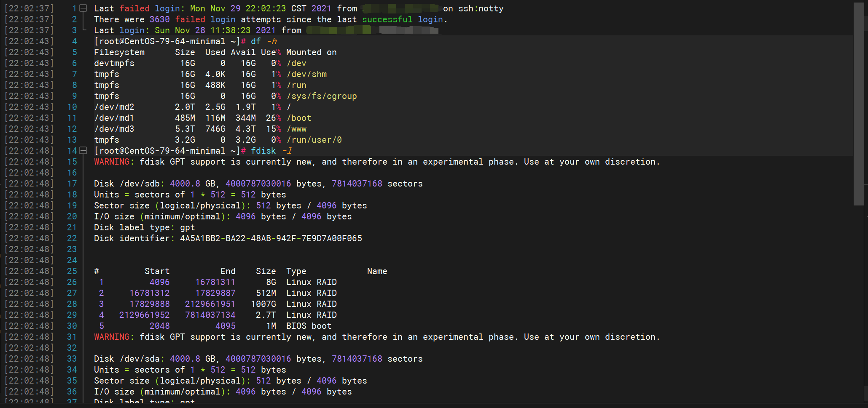Select the 'Mounted on' column header

click(x=312, y=52)
